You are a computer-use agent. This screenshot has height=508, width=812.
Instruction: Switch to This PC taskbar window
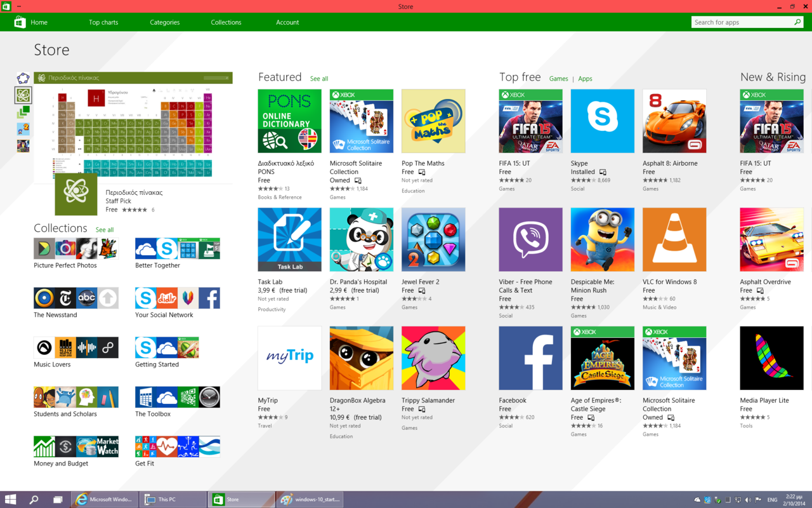[x=173, y=499]
